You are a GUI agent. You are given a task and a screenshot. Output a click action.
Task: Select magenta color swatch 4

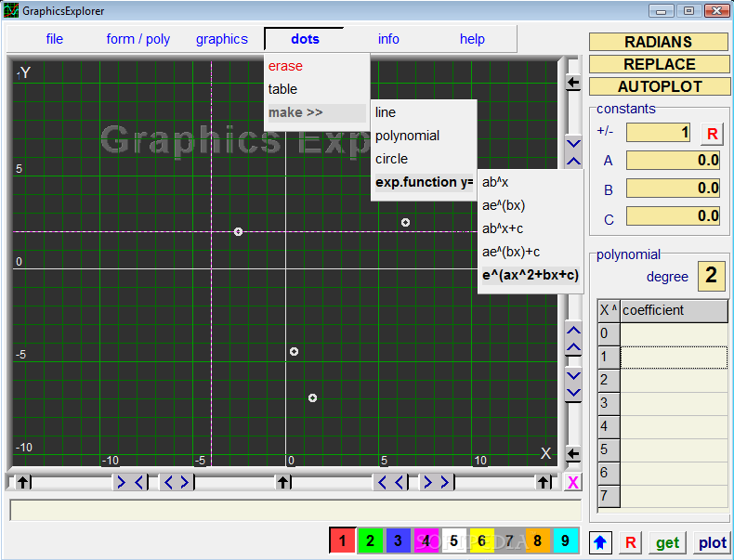[426, 540]
